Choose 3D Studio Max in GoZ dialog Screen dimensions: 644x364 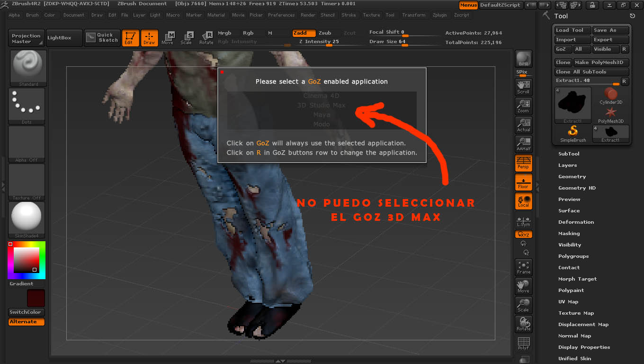click(321, 105)
